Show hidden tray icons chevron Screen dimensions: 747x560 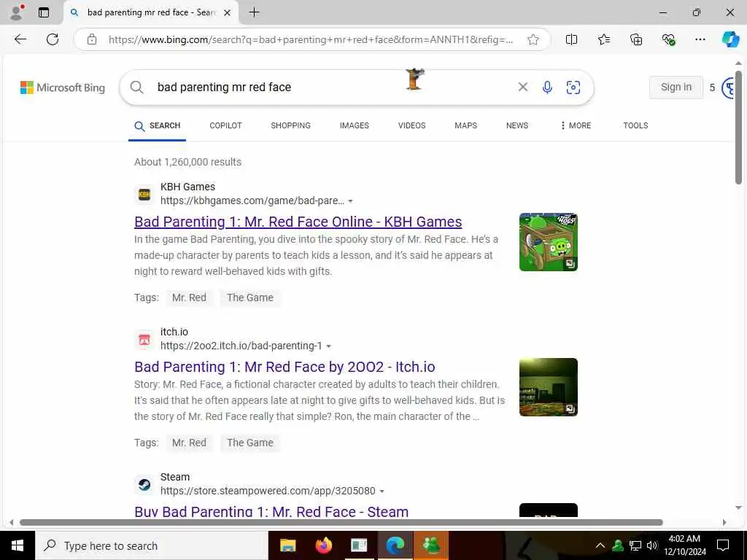pyautogui.click(x=600, y=545)
